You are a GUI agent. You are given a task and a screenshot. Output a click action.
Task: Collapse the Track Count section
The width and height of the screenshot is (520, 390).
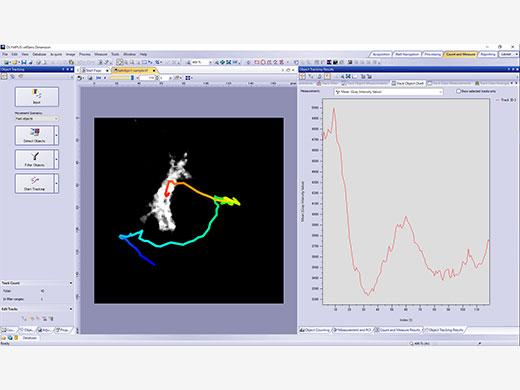(x=71, y=283)
